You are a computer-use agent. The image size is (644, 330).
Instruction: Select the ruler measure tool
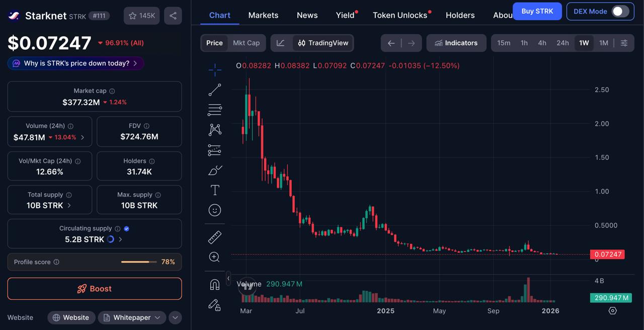point(215,237)
